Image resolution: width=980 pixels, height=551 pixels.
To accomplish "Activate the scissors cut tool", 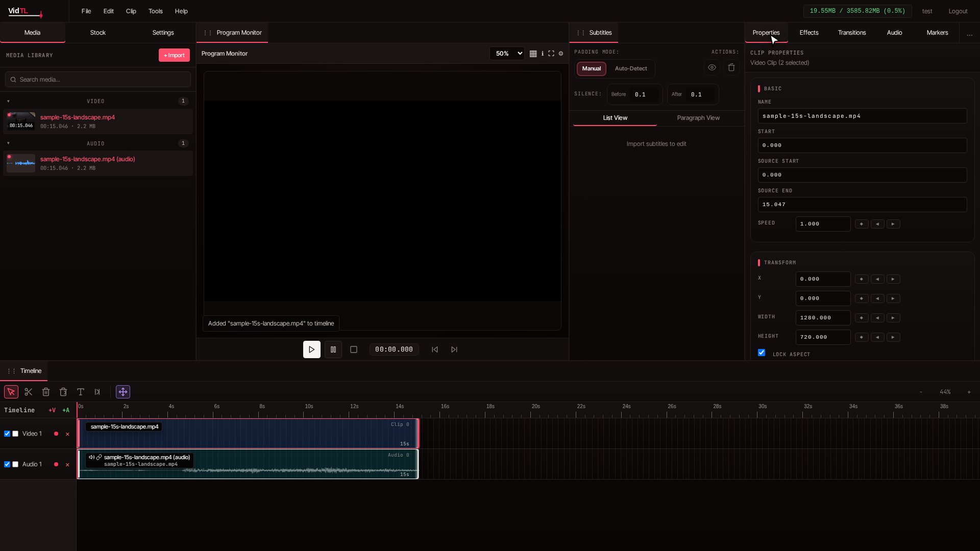I will click(29, 392).
